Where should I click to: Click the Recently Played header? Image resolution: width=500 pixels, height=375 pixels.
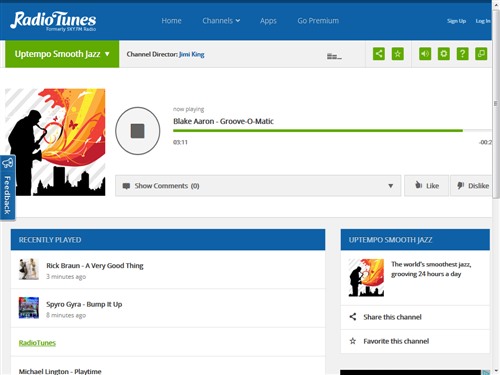pos(168,240)
